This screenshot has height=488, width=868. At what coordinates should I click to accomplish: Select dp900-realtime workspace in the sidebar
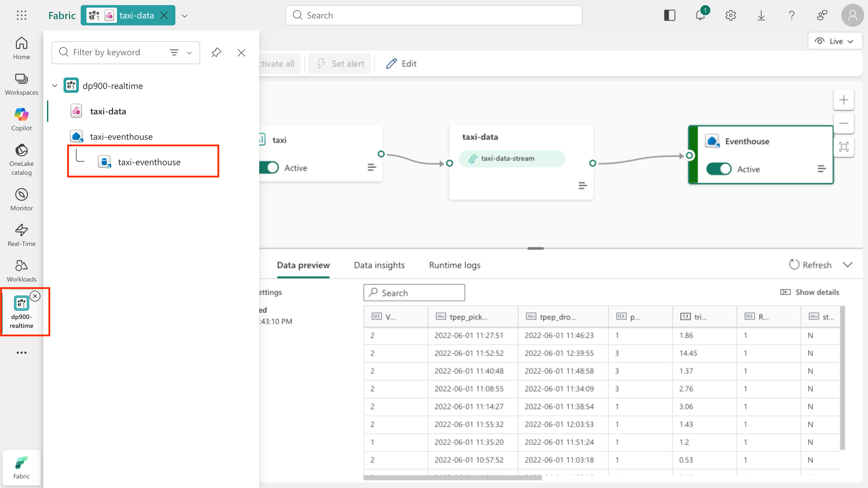click(x=22, y=312)
